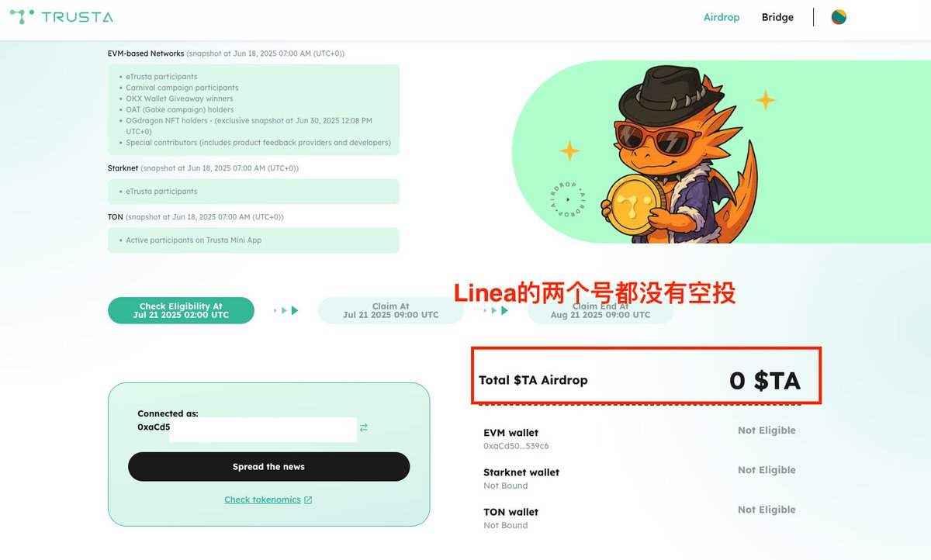This screenshot has width=931, height=560.
Task: Click the TON wallet Not Bound row
Action: point(639,517)
